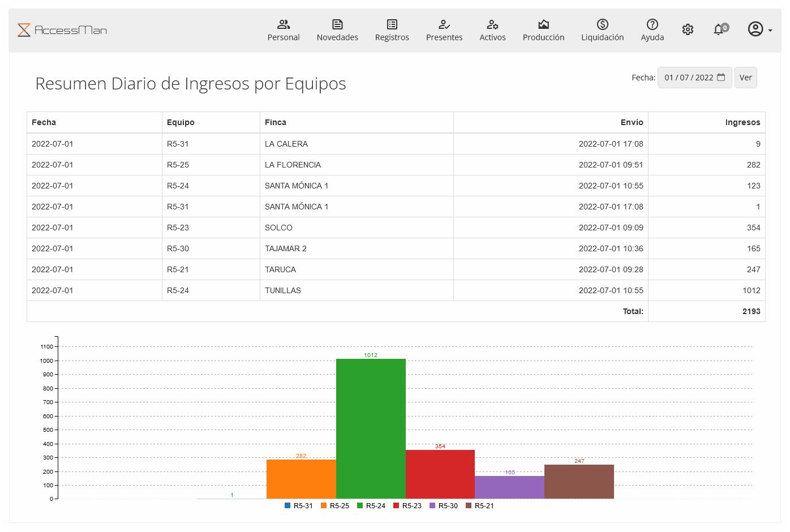The width and height of the screenshot is (790, 532).
Task: Open the Activos icon
Action: [x=492, y=24]
